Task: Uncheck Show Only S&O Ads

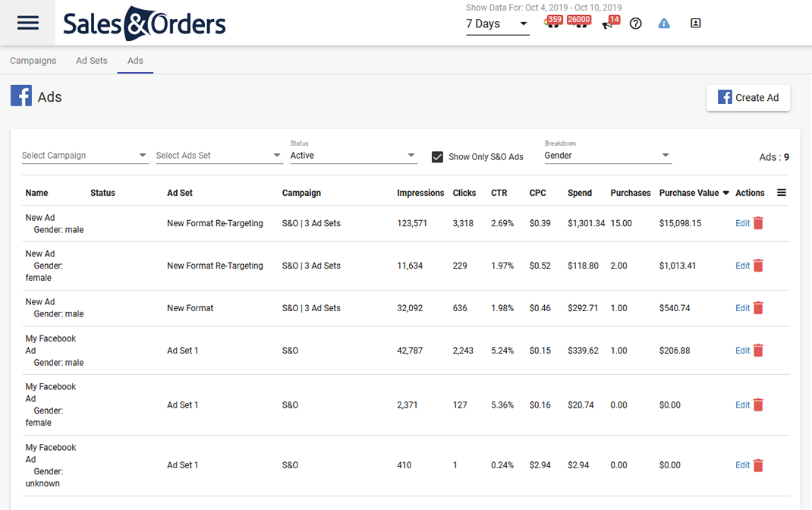Action: [x=437, y=156]
